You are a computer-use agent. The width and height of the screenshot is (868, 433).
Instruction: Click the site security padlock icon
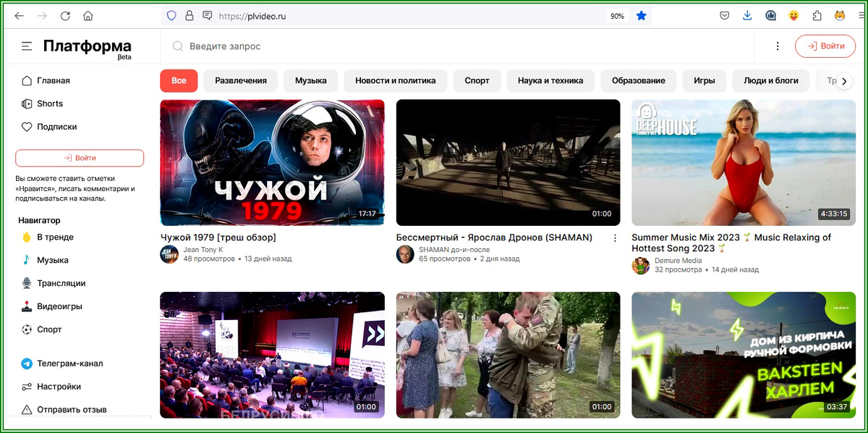pyautogui.click(x=190, y=16)
